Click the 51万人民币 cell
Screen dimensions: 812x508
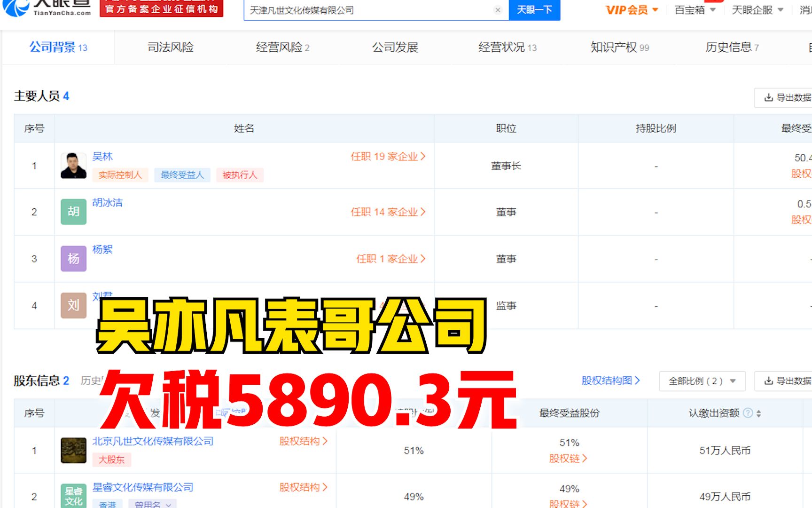[725, 451]
